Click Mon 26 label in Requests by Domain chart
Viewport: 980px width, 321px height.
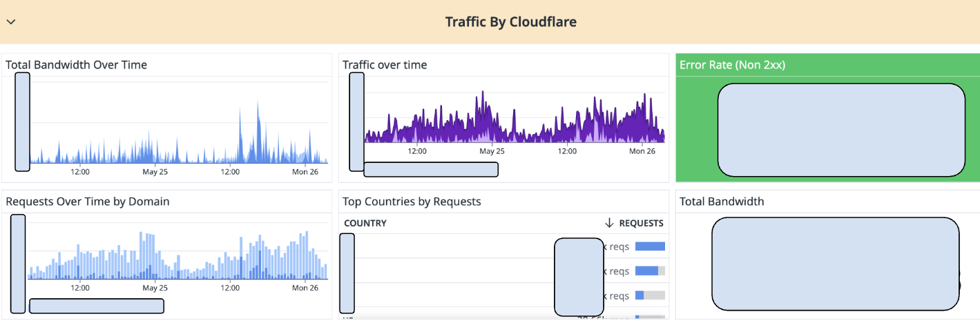[x=305, y=288]
